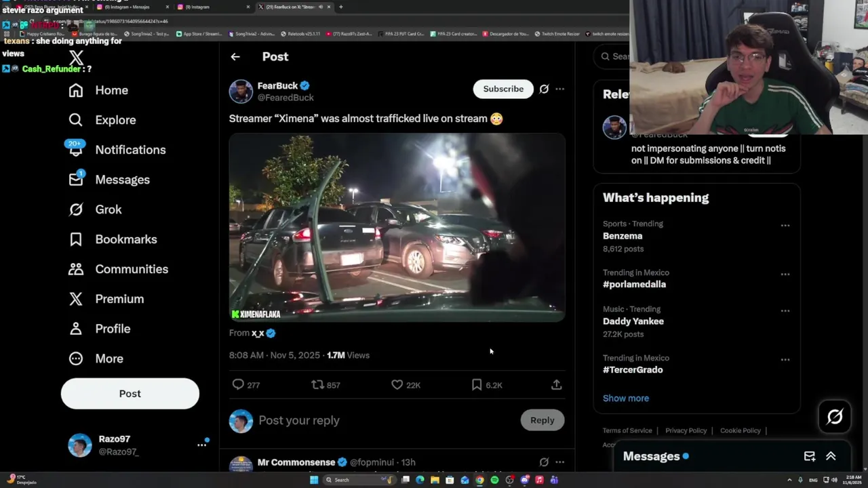Click new message icon in Messages drawer

point(810,457)
